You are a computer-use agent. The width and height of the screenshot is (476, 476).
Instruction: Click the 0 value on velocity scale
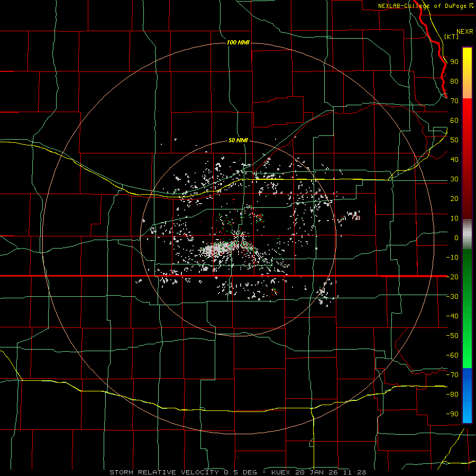click(x=456, y=237)
